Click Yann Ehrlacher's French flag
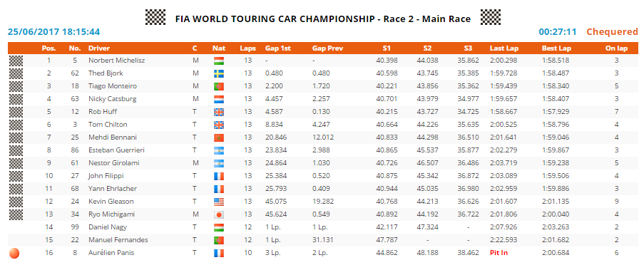644x265 pixels. tap(218, 189)
